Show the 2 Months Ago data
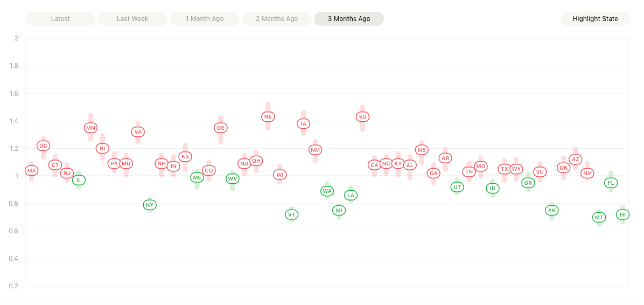The width and height of the screenshot is (644, 305). (277, 19)
